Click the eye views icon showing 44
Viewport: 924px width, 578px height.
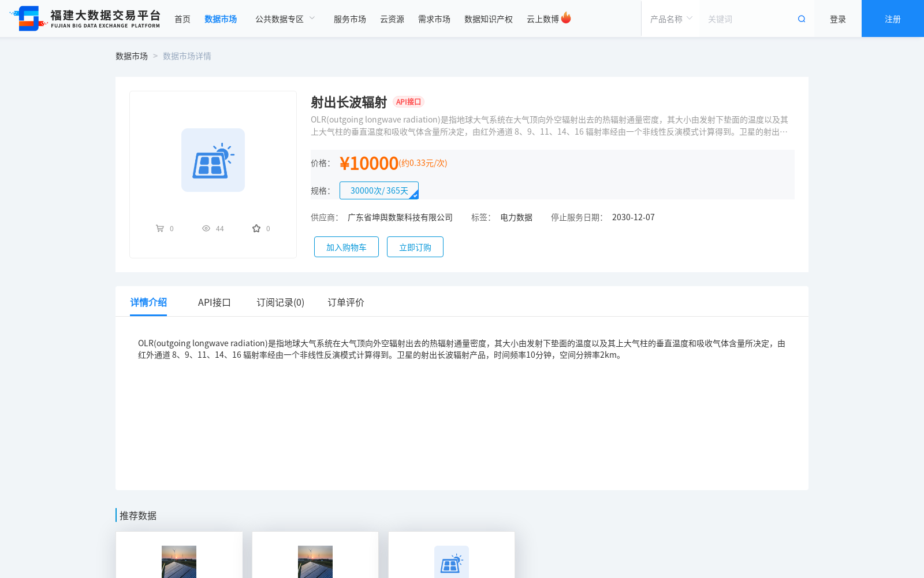tap(206, 228)
